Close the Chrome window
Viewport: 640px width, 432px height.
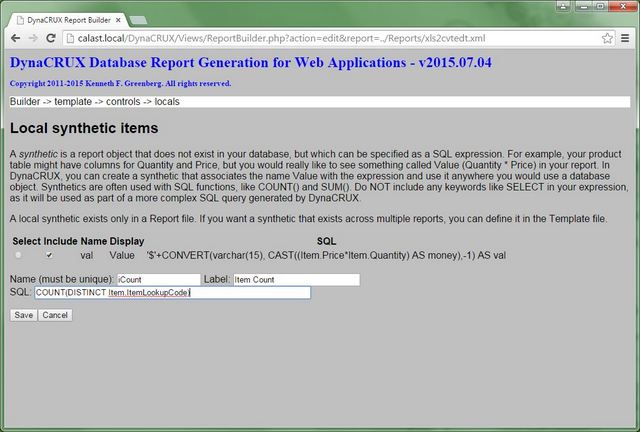coord(622,6)
